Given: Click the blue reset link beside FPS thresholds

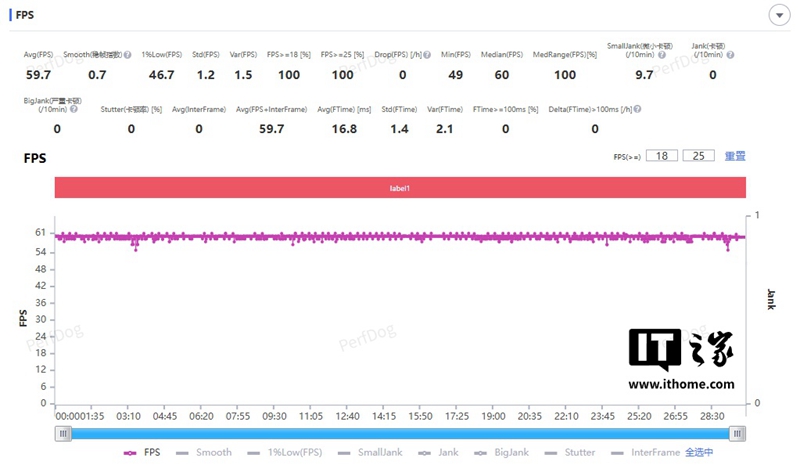Looking at the screenshot, I should click(x=735, y=156).
